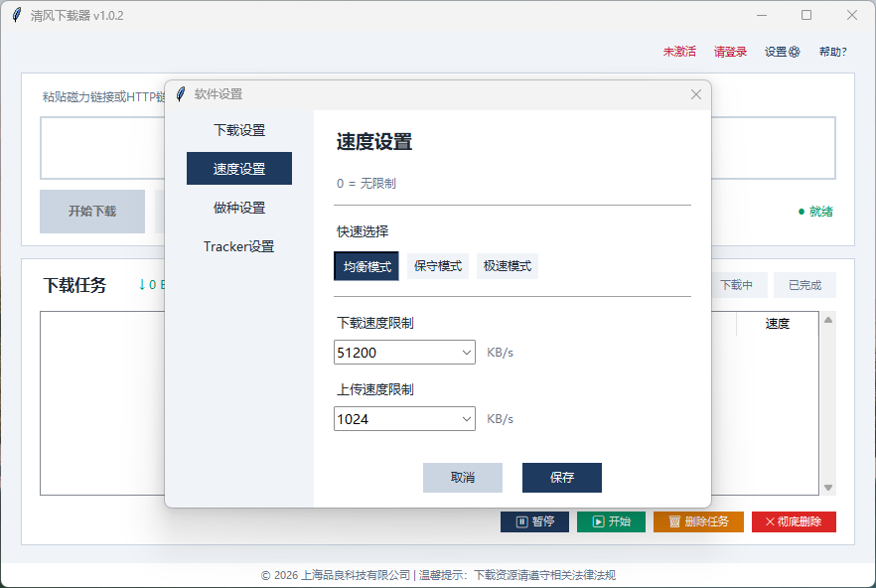Image resolution: width=876 pixels, height=588 pixels.
Task: Click the task list scroll down arrow
Action: click(x=828, y=488)
